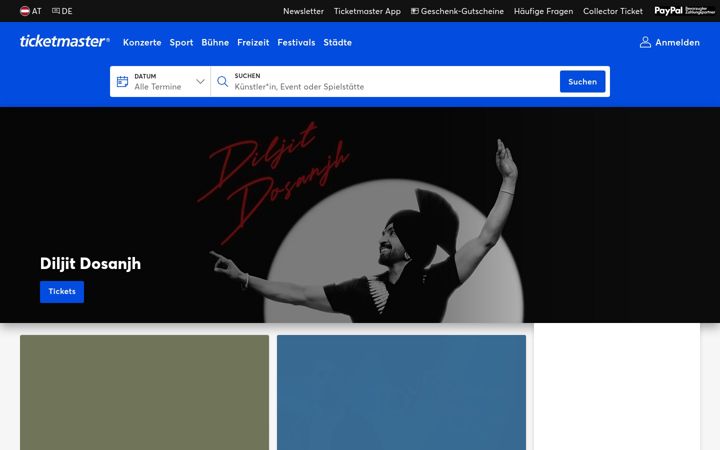Image resolution: width=720 pixels, height=450 pixels.
Task: Open the blue event card
Action: click(401, 392)
